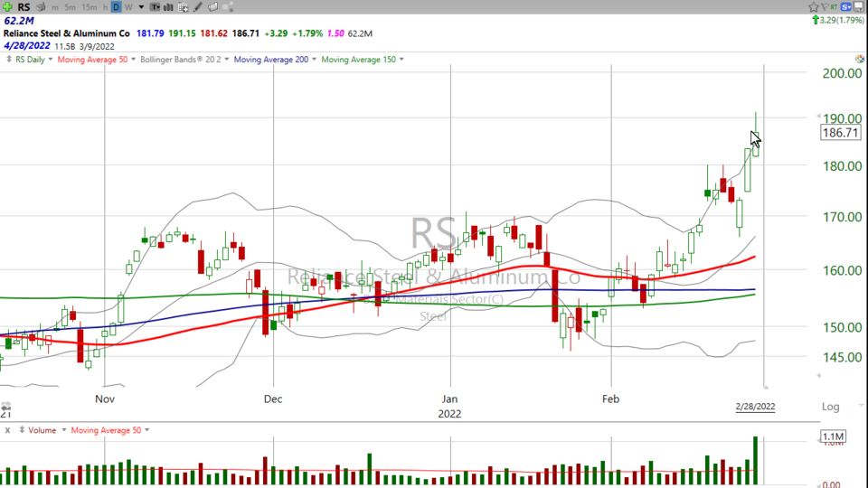This screenshot has height=488, width=868.
Task: Select the 15m timeframe option
Action: (90, 7)
